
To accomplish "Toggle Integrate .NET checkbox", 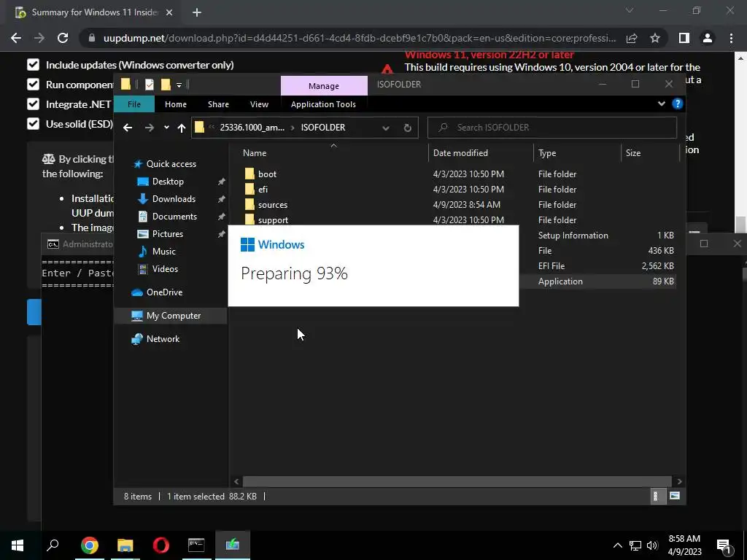I will click(33, 104).
